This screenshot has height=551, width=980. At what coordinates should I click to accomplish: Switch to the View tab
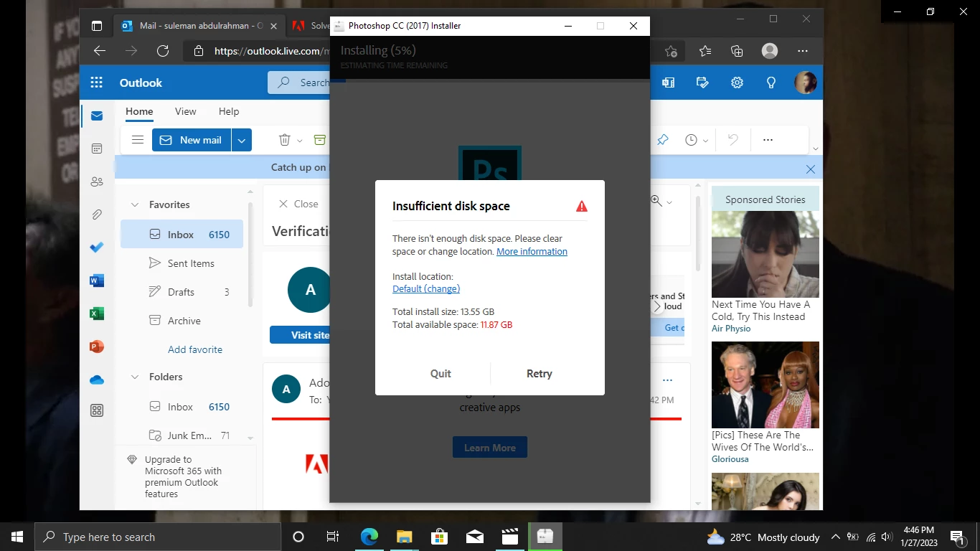point(185,111)
